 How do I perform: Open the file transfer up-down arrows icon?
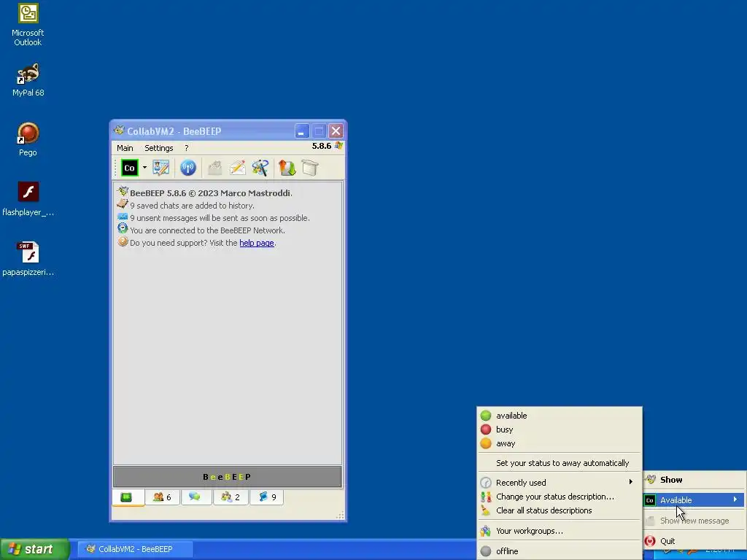tap(287, 168)
